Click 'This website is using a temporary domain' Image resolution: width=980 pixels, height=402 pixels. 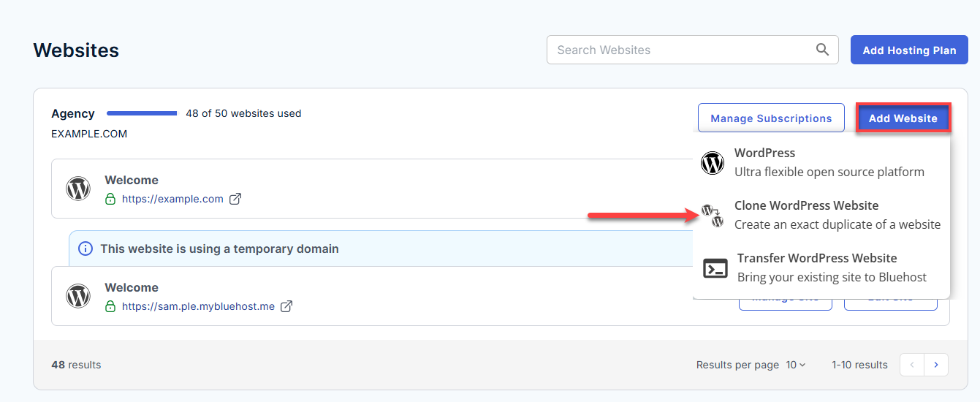click(219, 249)
